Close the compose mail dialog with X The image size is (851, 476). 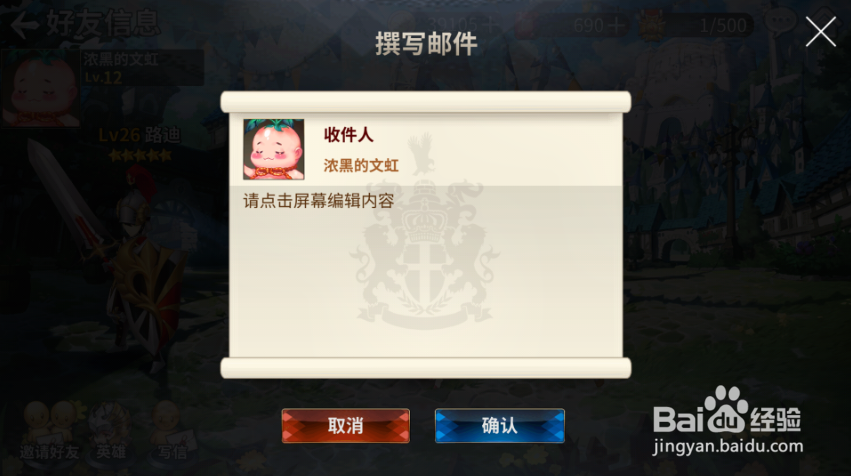click(x=821, y=31)
